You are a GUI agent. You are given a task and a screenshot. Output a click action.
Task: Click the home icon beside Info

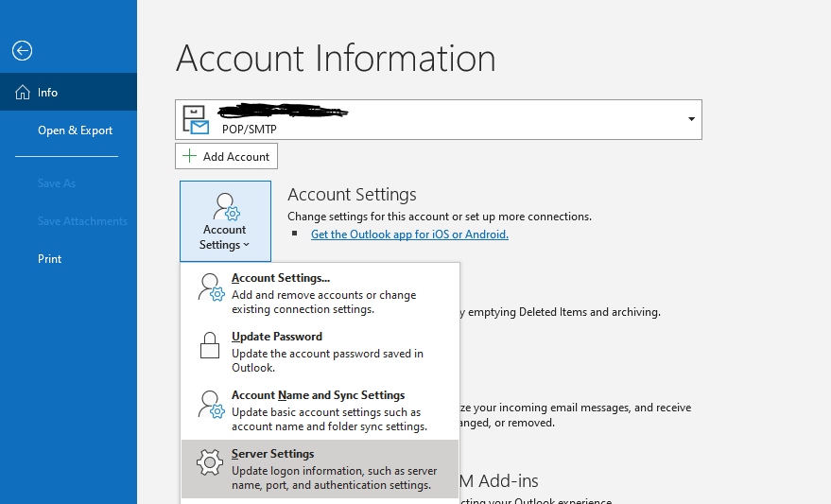click(23, 93)
